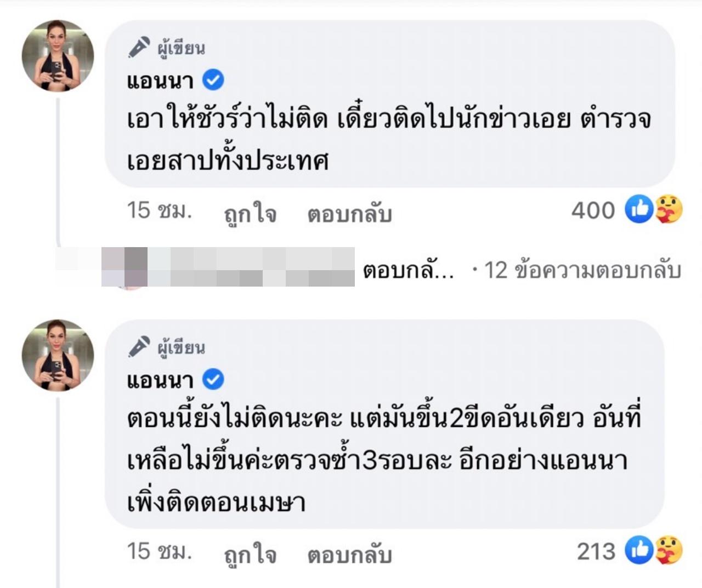Image resolution: width=702 pixels, height=588 pixels.
Task: Open the แอนนา profile name in the first comment
Action: point(160,81)
